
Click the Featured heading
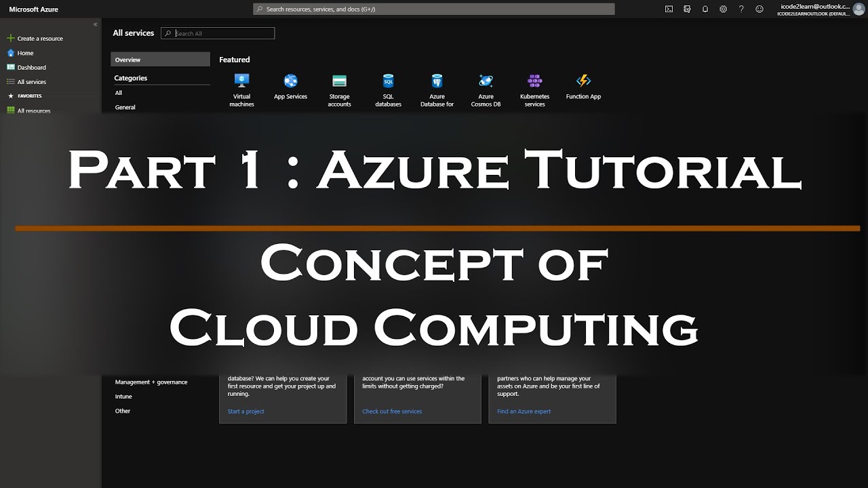[x=235, y=60]
